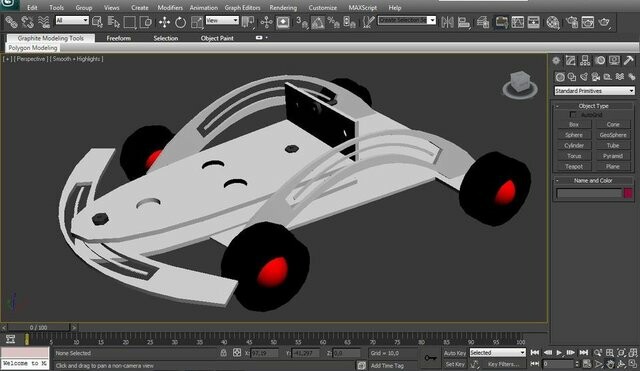
Task: Activate the Select and Scale tool
Action: pyautogui.click(x=197, y=22)
